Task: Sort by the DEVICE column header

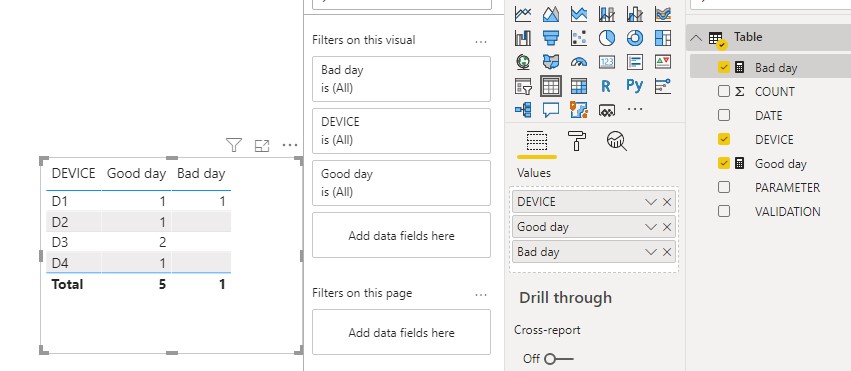Action: click(x=73, y=174)
